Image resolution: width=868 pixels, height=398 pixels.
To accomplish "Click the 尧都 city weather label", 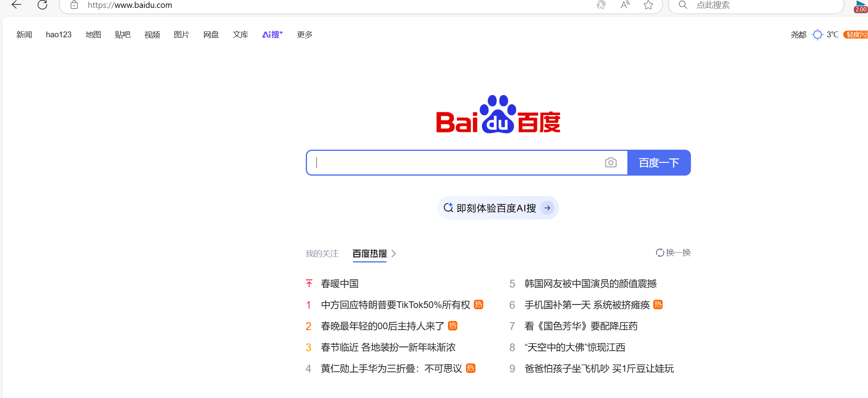I will pos(799,35).
